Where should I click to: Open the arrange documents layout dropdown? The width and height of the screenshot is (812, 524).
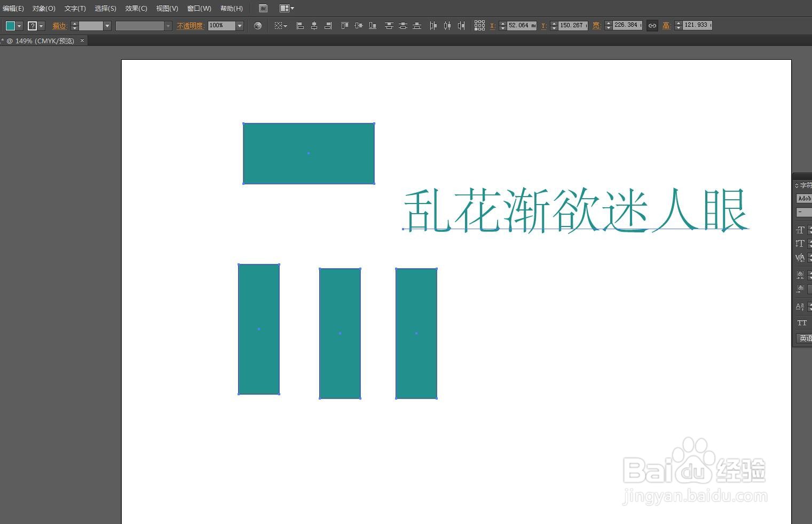point(287,8)
